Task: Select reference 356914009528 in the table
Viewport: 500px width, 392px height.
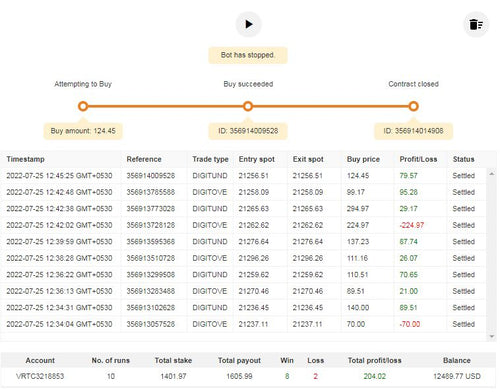Action: (x=151, y=176)
